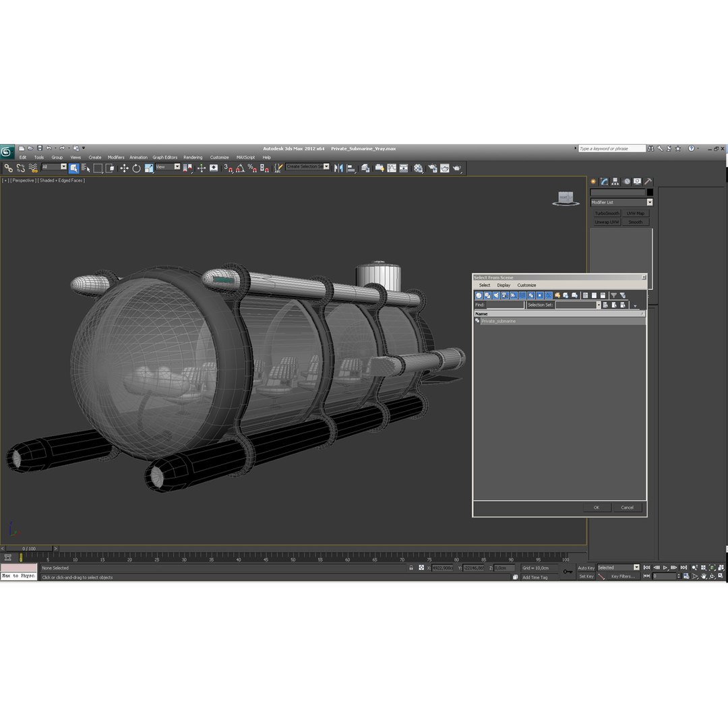
Task: Click Cancel in Select From Scene dialog
Action: point(628,508)
